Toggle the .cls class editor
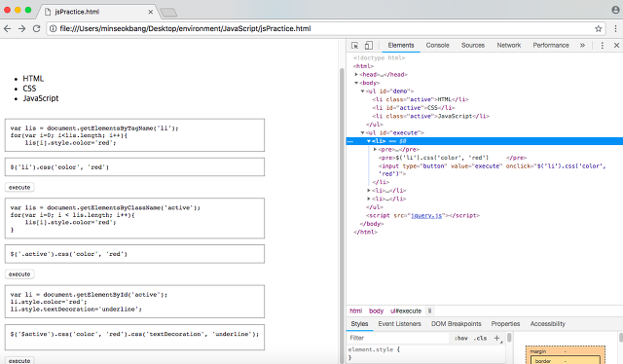The height and width of the screenshot is (364, 623). (480, 338)
